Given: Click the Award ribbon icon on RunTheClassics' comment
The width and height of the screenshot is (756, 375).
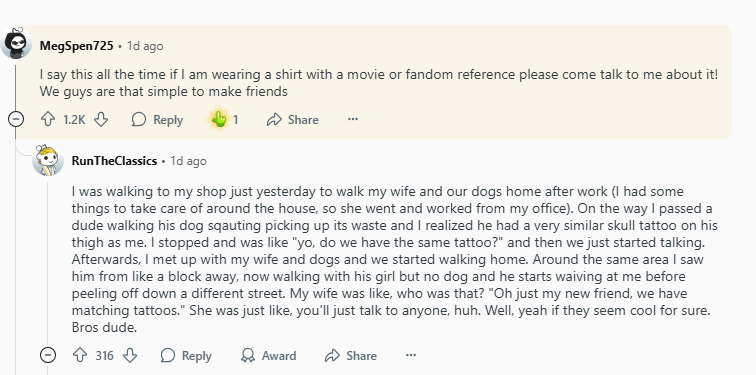Looking at the screenshot, I should [x=248, y=356].
